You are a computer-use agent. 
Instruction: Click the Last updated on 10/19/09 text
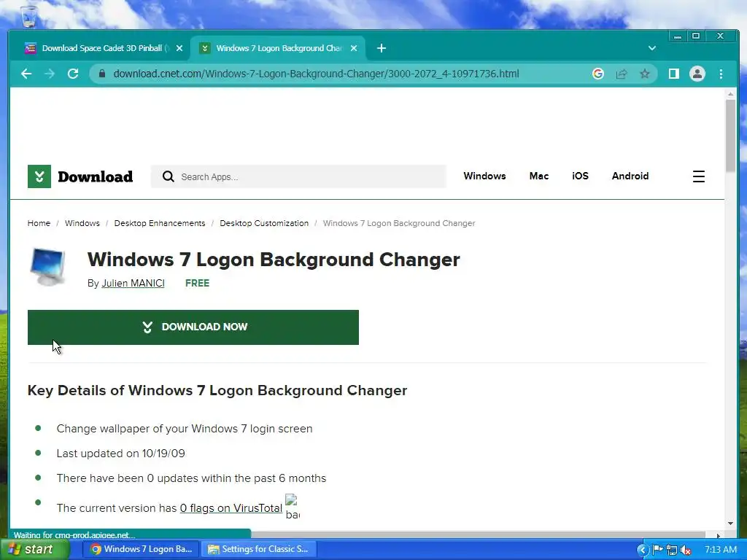tap(120, 454)
